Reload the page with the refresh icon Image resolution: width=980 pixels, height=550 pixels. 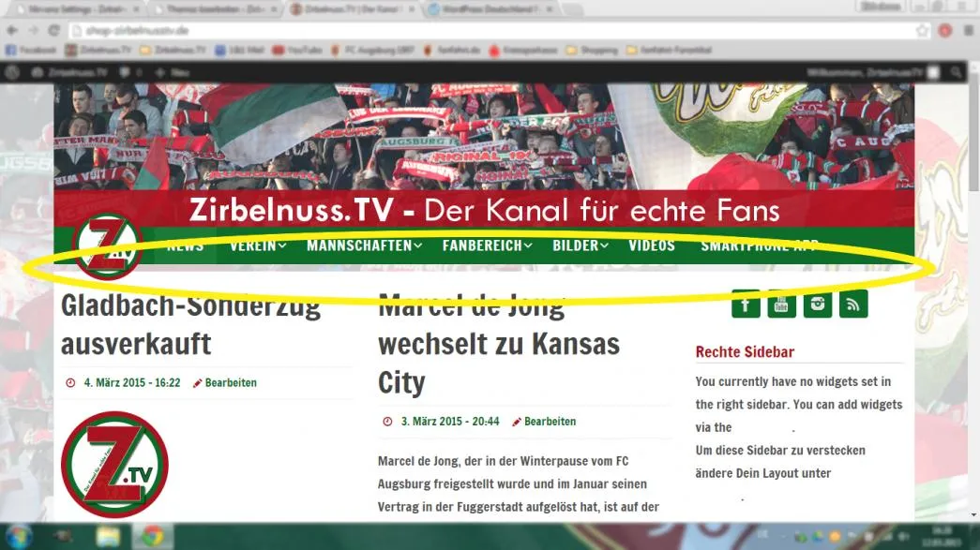pyautogui.click(x=54, y=30)
